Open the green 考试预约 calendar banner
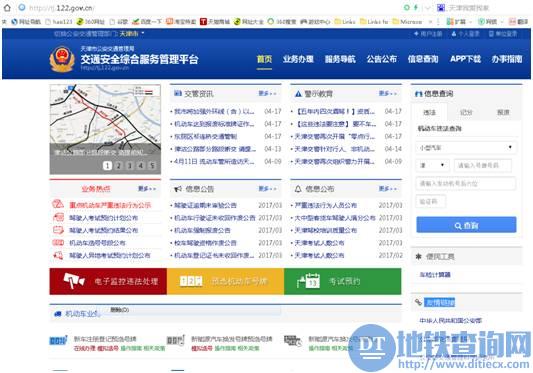The height and width of the screenshot is (373, 533). coord(343,281)
